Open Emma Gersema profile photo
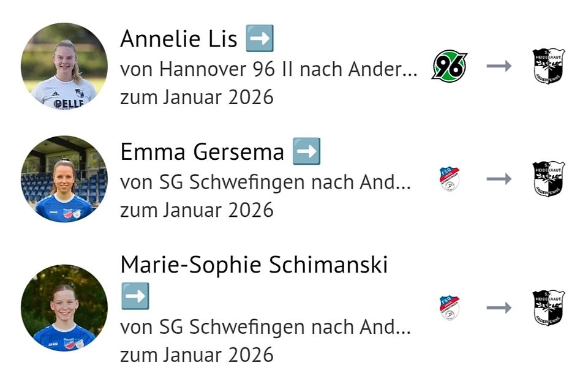This screenshot has height=392, width=588. click(x=64, y=179)
